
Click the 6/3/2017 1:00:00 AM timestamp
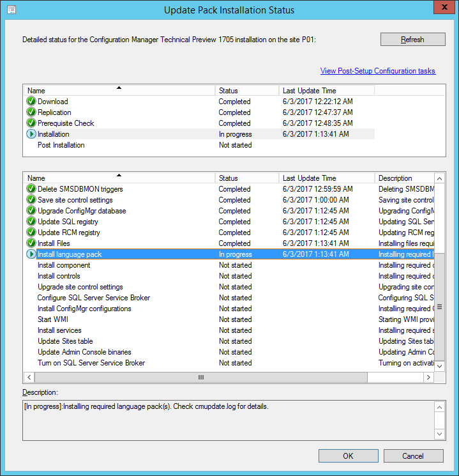tap(316, 200)
